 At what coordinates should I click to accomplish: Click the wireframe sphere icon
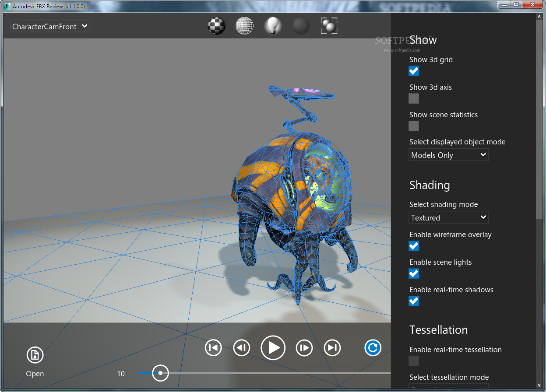[x=245, y=26]
